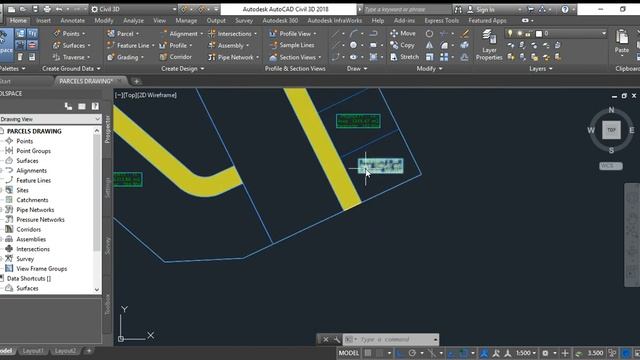Select Sites in Prospector tree
Viewport: 640px width, 360px height.
[x=22, y=190]
